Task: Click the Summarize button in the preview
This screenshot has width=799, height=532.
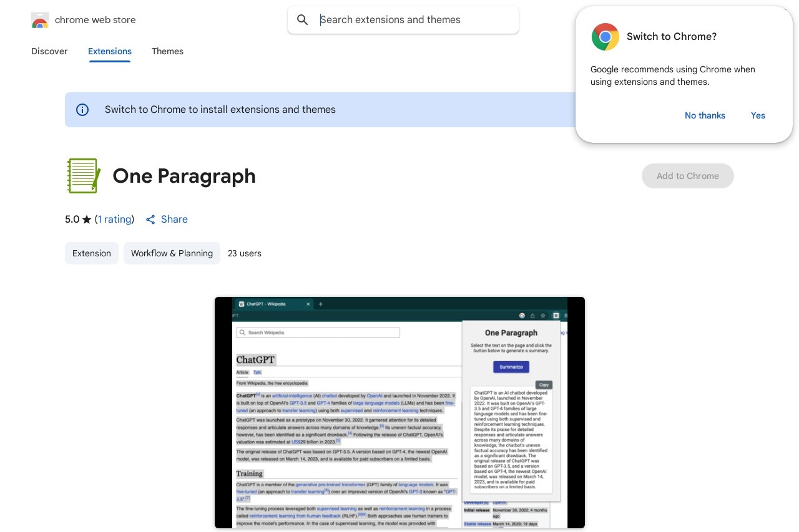Action: tap(511, 367)
